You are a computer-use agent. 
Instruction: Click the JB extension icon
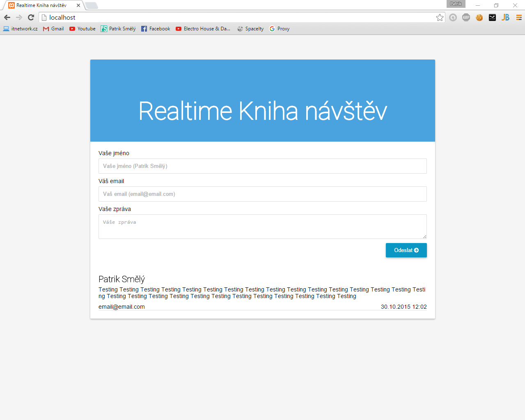505,18
